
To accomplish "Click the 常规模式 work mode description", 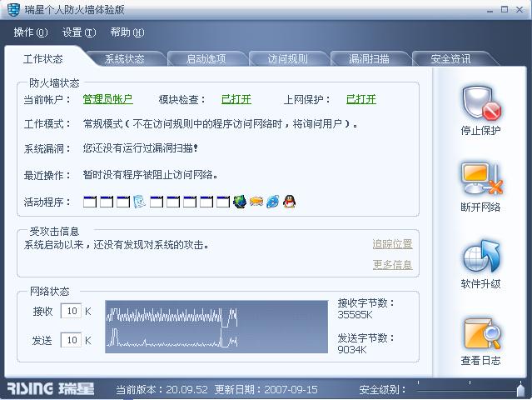I will (220, 123).
